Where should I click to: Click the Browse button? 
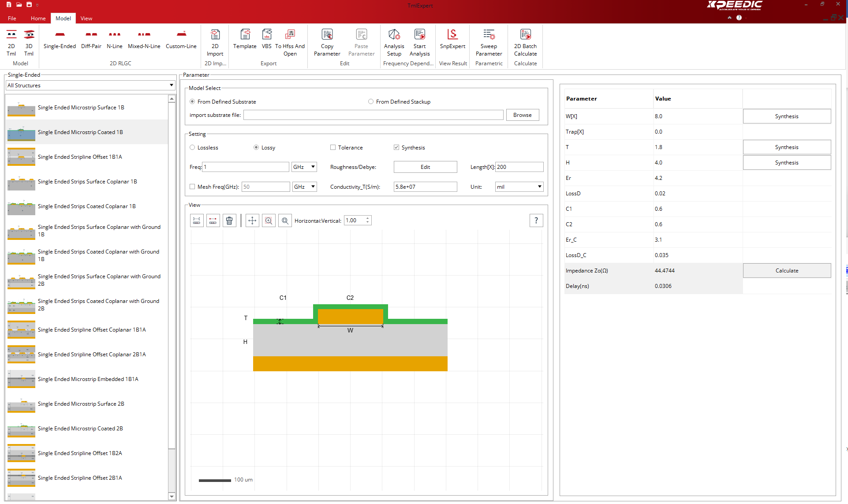tap(523, 115)
